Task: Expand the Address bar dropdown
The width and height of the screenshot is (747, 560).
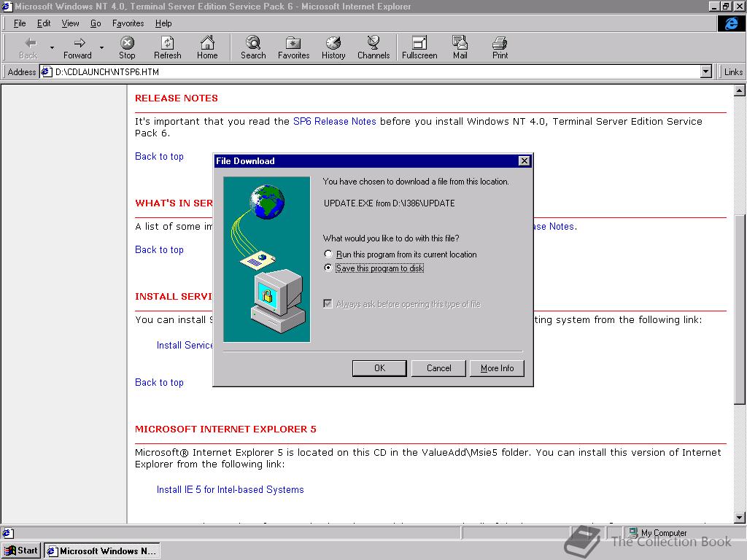Action: 706,72
